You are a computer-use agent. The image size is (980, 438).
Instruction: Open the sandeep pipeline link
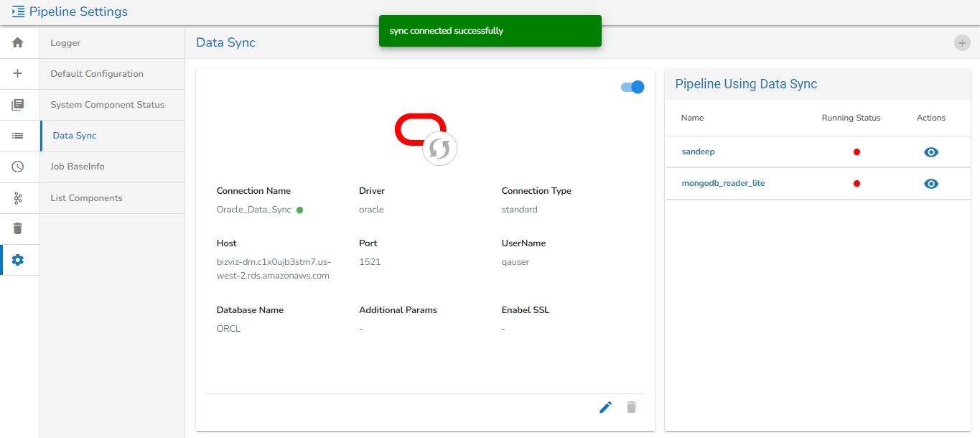pos(698,152)
